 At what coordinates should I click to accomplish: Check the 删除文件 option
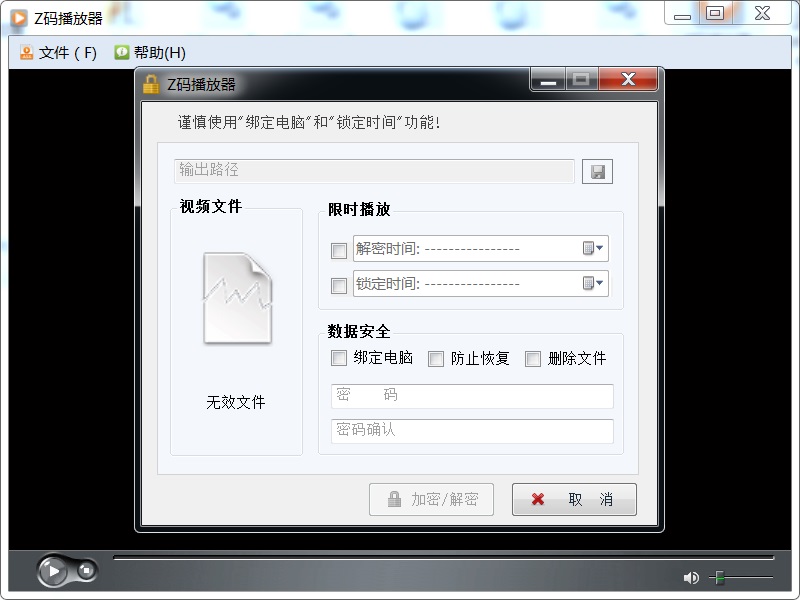[x=533, y=358]
